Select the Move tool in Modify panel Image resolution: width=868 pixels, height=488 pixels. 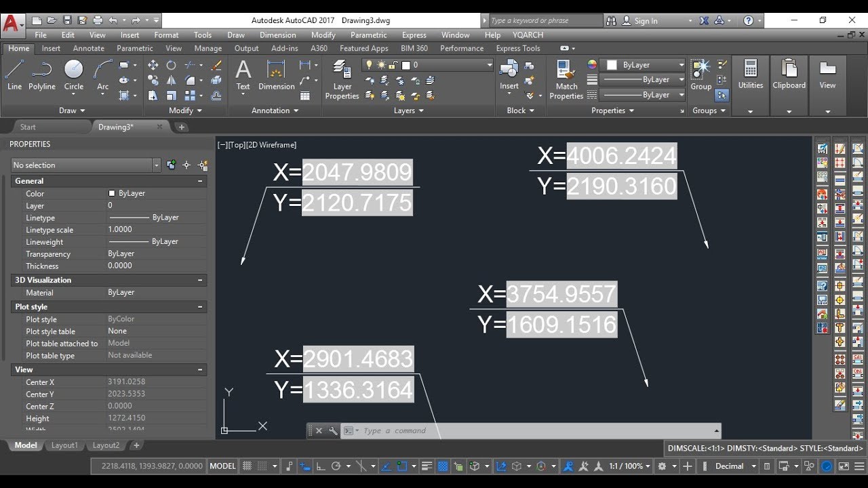point(153,65)
